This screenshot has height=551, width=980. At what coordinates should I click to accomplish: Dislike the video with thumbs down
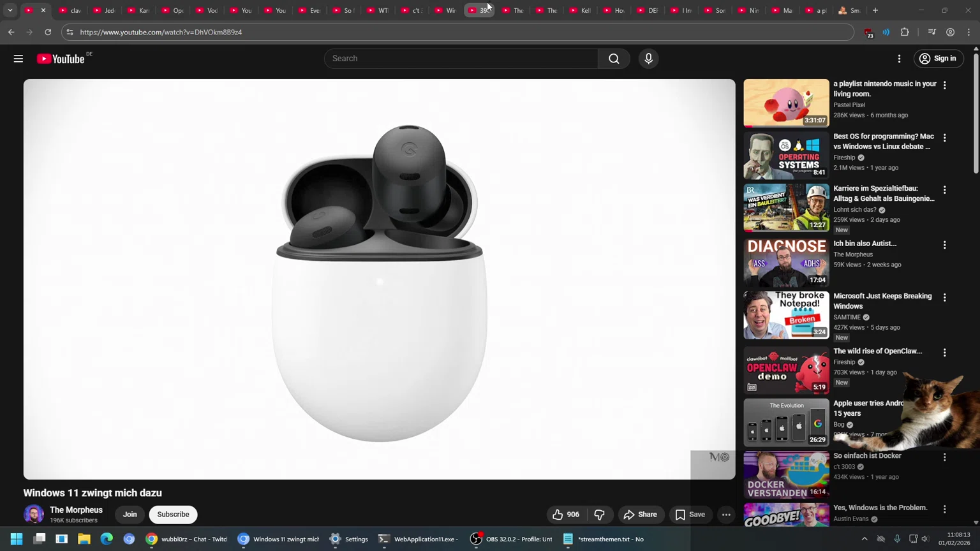point(599,515)
